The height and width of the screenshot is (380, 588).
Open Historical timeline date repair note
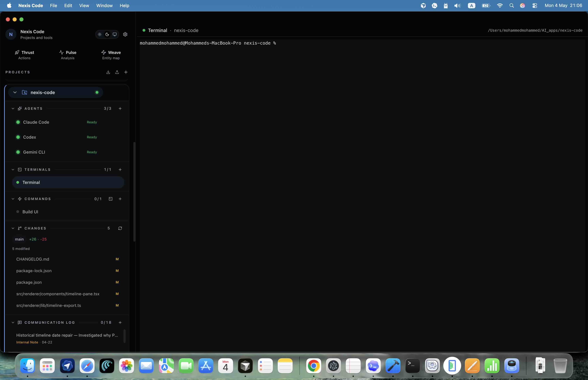click(67, 338)
